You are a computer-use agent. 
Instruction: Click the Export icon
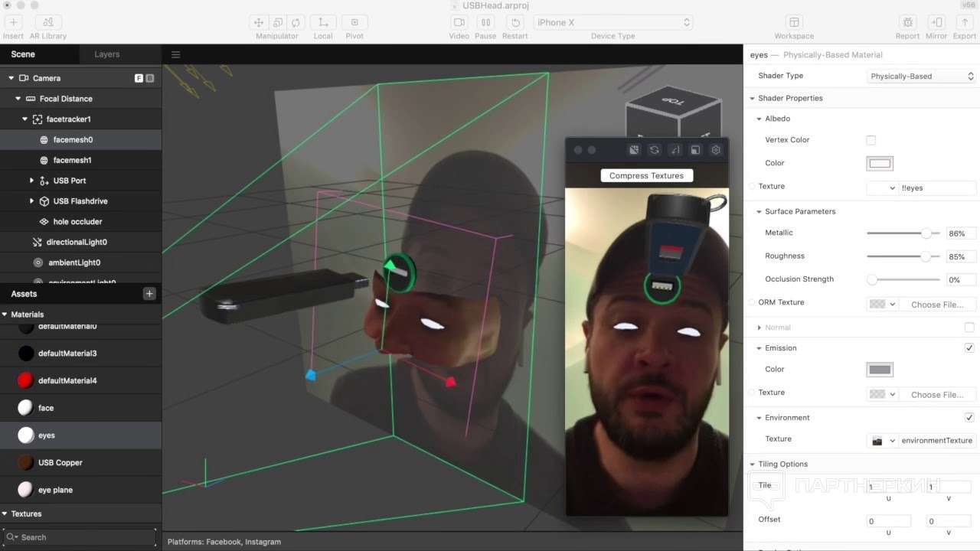(965, 22)
